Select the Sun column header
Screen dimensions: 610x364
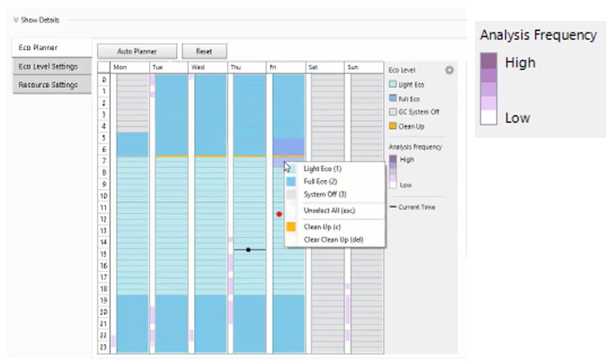tap(364, 67)
